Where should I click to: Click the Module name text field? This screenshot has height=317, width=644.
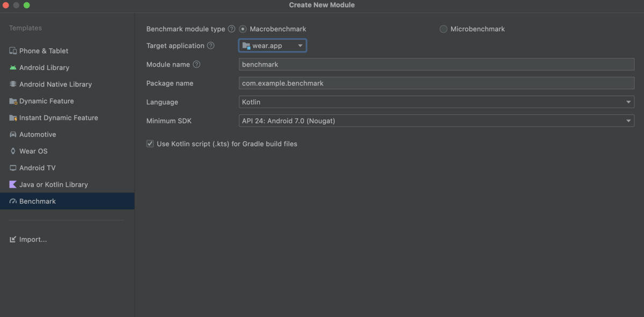tap(436, 64)
